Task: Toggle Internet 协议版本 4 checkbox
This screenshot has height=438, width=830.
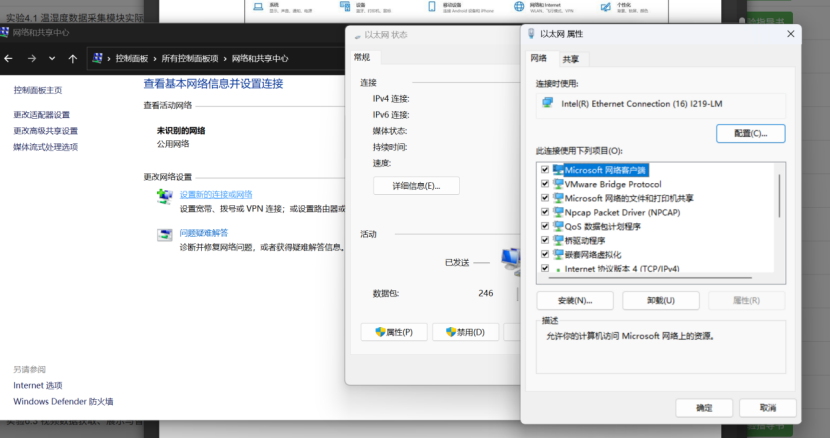Action: pos(545,268)
